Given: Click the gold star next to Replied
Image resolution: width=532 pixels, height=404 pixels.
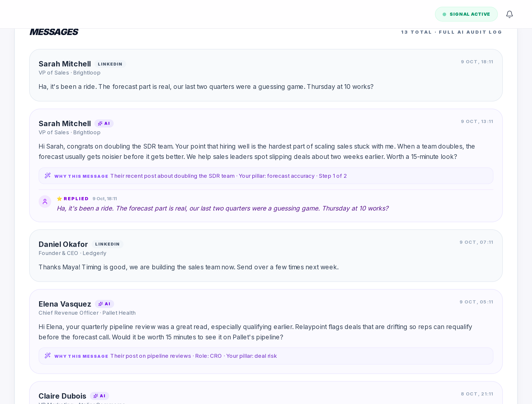Looking at the screenshot, I should tap(59, 198).
